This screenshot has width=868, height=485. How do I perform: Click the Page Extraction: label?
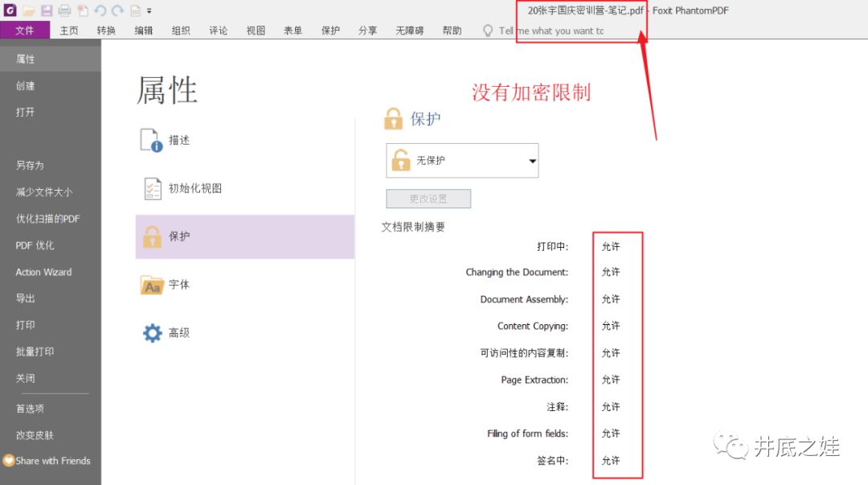(534, 380)
